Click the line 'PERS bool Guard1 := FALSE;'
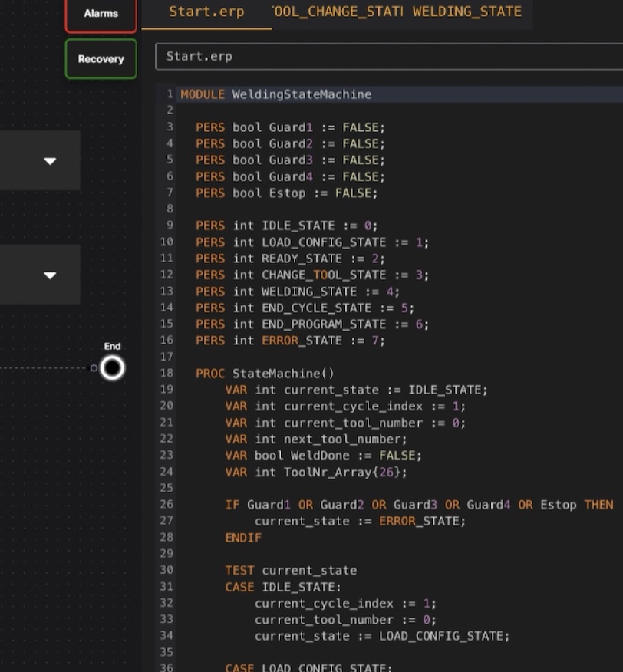The image size is (623, 672). point(290,127)
